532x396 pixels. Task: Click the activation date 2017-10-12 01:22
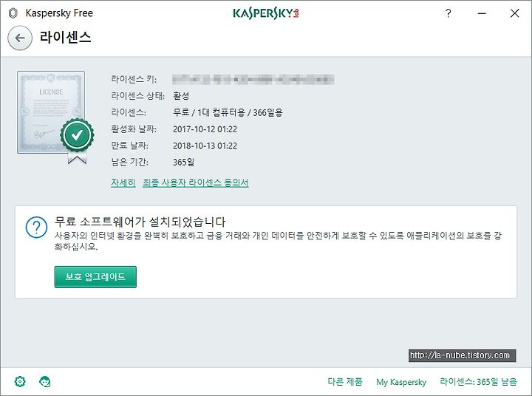tap(205, 129)
